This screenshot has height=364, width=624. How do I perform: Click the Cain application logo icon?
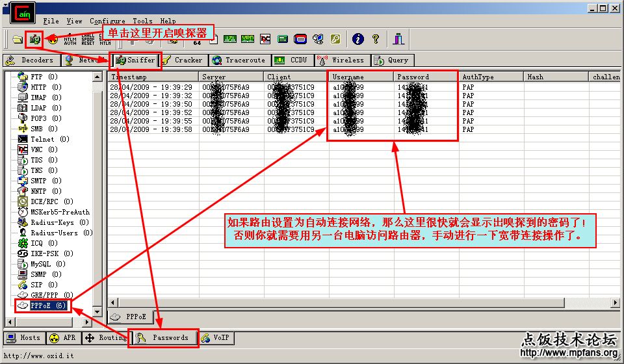tap(22, 13)
